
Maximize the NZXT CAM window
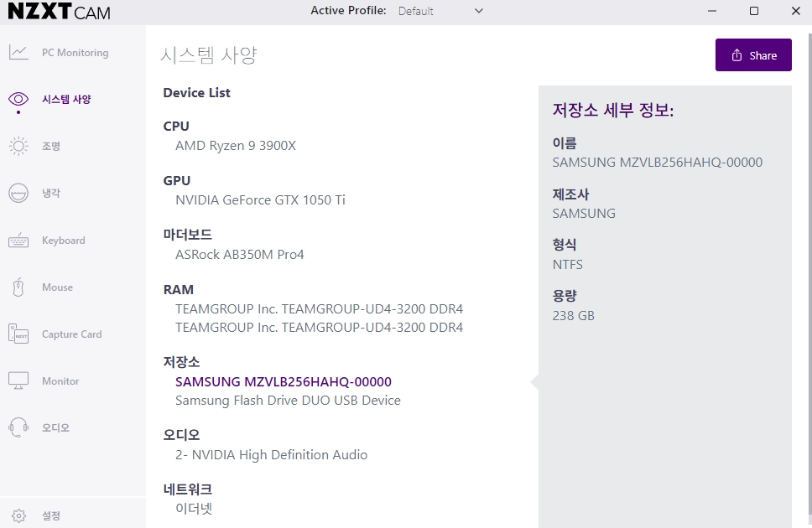coord(754,11)
